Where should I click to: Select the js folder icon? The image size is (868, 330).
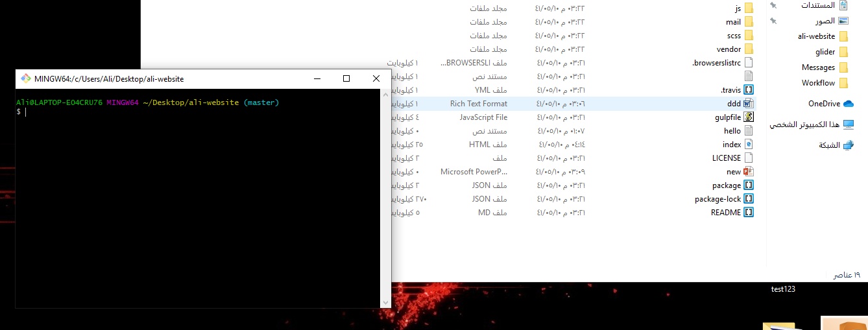tap(749, 8)
